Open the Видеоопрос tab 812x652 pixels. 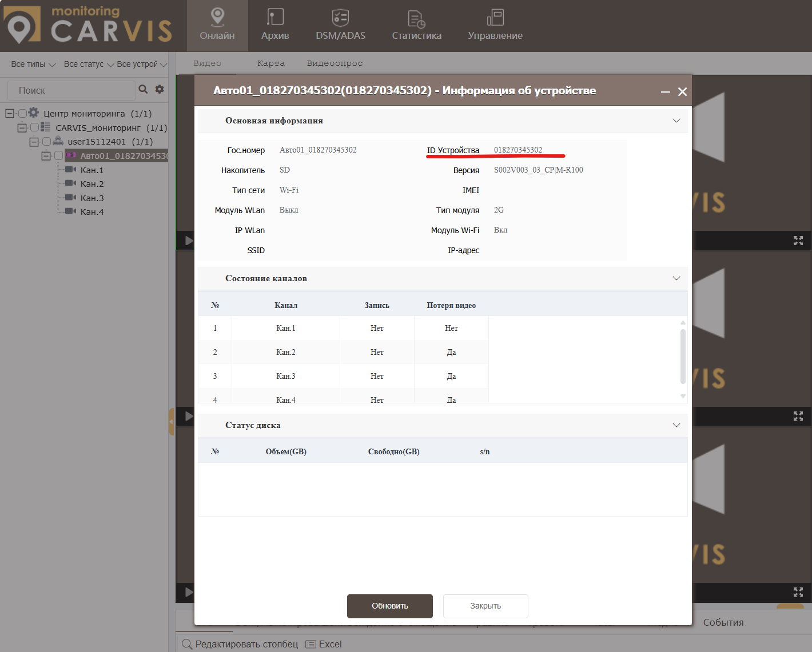click(x=335, y=63)
